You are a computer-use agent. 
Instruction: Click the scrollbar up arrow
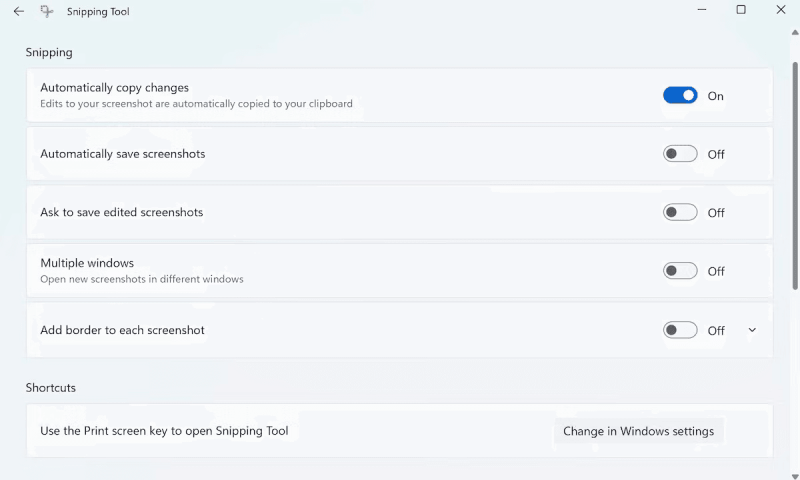[795, 33]
